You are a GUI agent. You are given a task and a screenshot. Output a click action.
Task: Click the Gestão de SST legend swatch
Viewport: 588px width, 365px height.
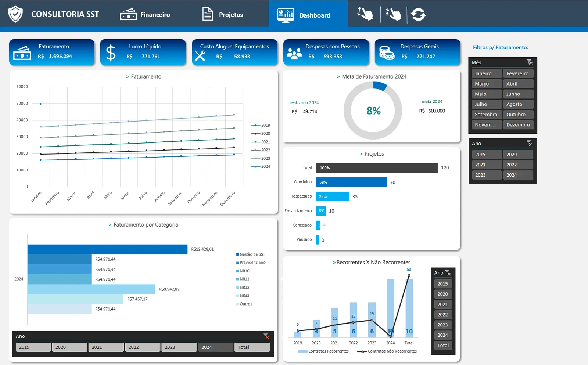[238, 254]
